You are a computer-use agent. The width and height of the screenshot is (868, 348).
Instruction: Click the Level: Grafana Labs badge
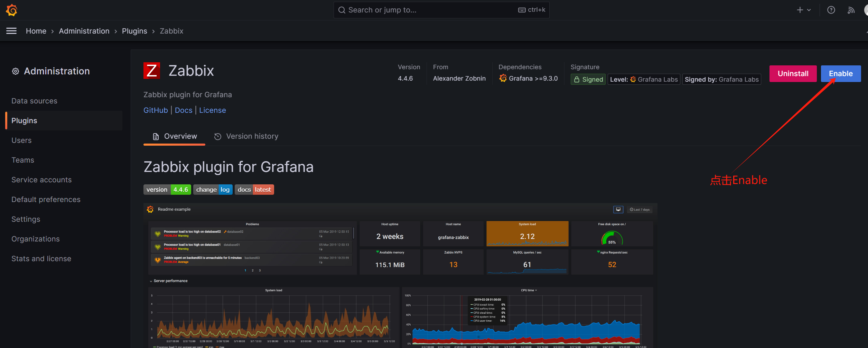pos(644,79)
